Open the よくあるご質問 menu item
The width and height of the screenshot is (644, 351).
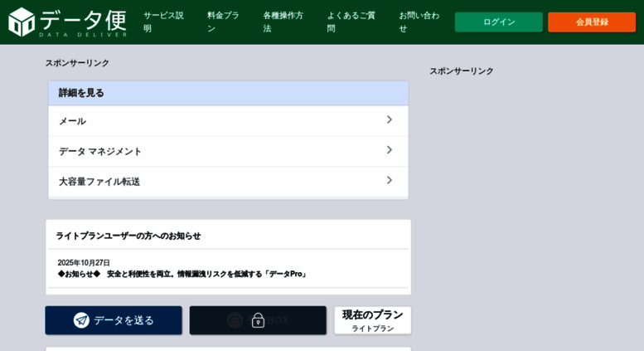coord(351,22)
